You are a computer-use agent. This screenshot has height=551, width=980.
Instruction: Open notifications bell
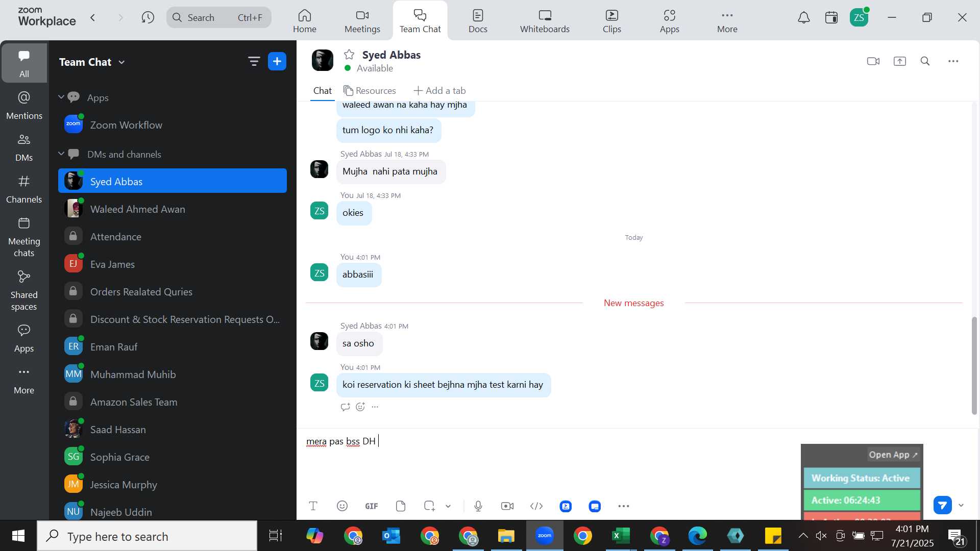point(804,18)
